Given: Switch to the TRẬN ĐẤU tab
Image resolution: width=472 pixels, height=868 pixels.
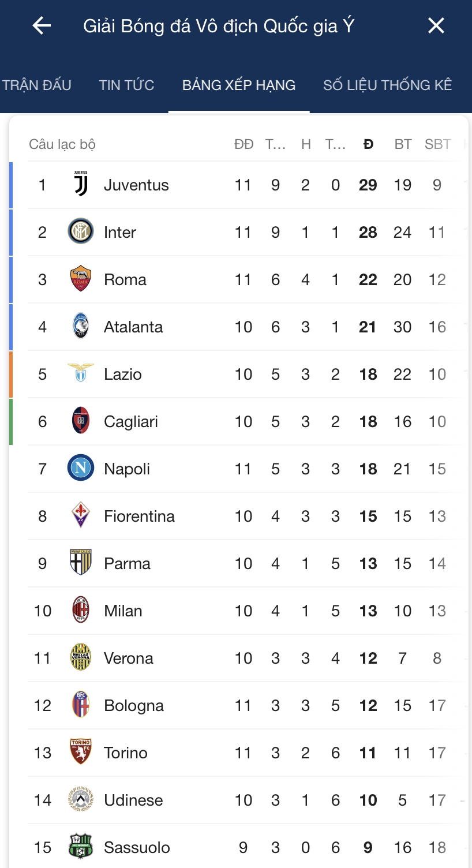Looking at the screenshot, I should click(x=37, y=85).
